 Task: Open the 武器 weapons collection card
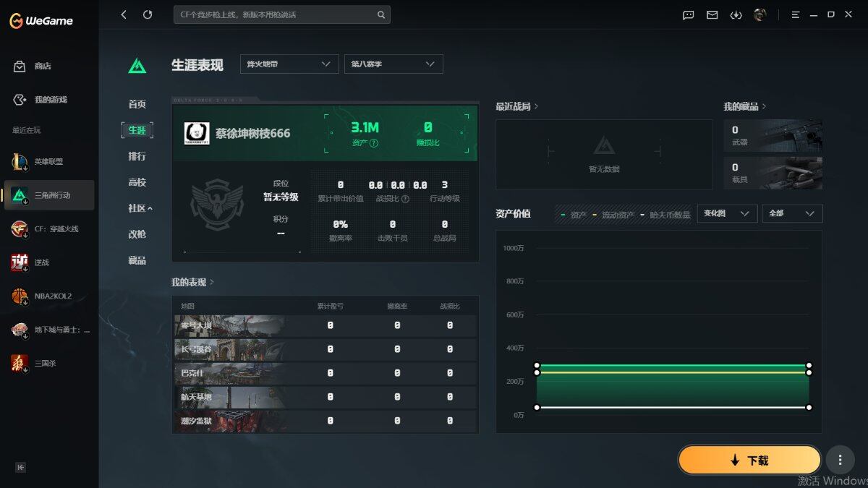(x=773, y=135)
